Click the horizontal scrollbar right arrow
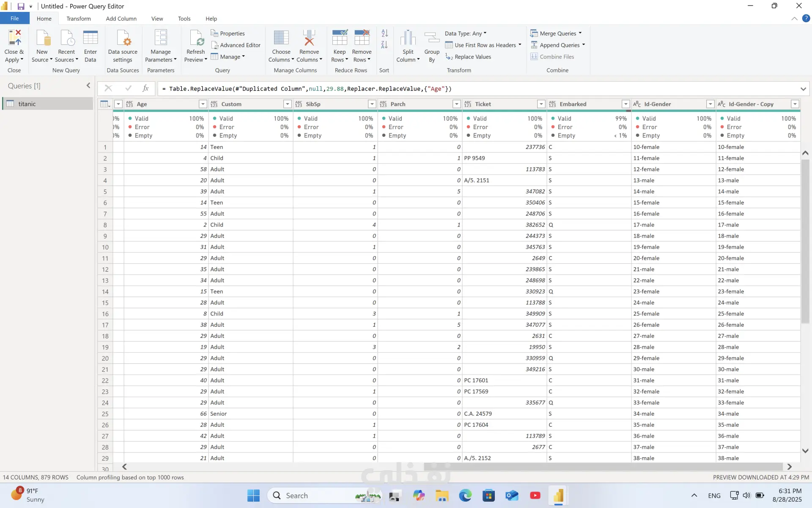This screenshot has width=812, height=508. (789, 467)
